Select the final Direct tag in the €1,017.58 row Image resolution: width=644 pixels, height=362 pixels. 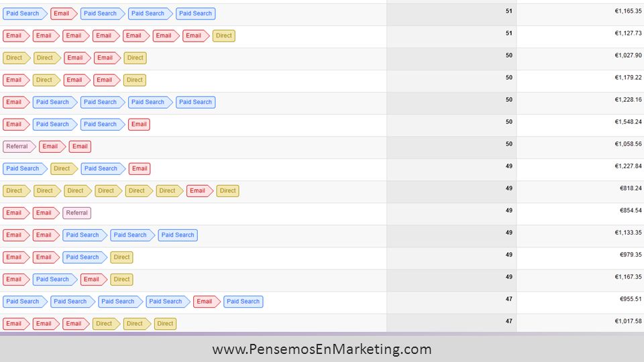[165, 324]
